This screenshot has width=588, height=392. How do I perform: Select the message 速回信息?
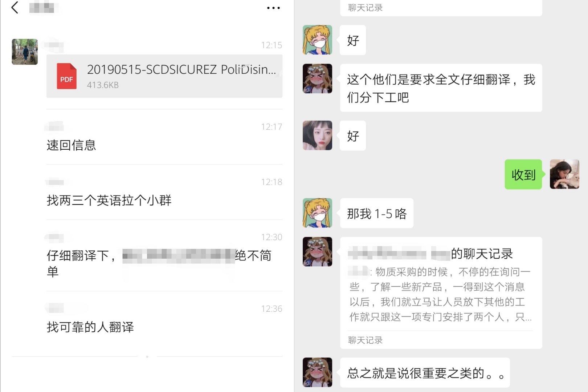(x=71, y=145)
